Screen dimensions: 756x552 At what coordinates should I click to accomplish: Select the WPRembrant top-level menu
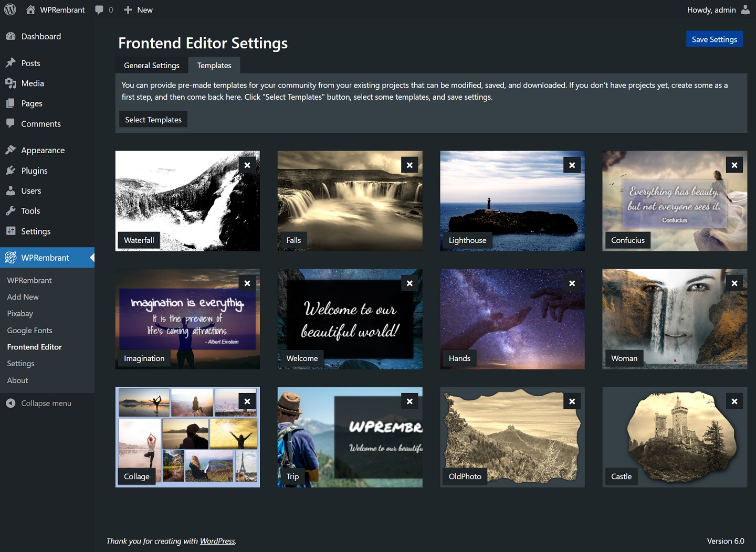click(47, 258)
